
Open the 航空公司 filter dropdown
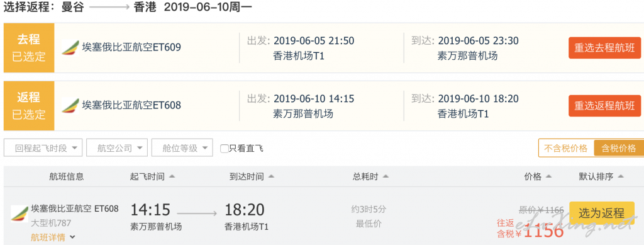click(116, 148)
